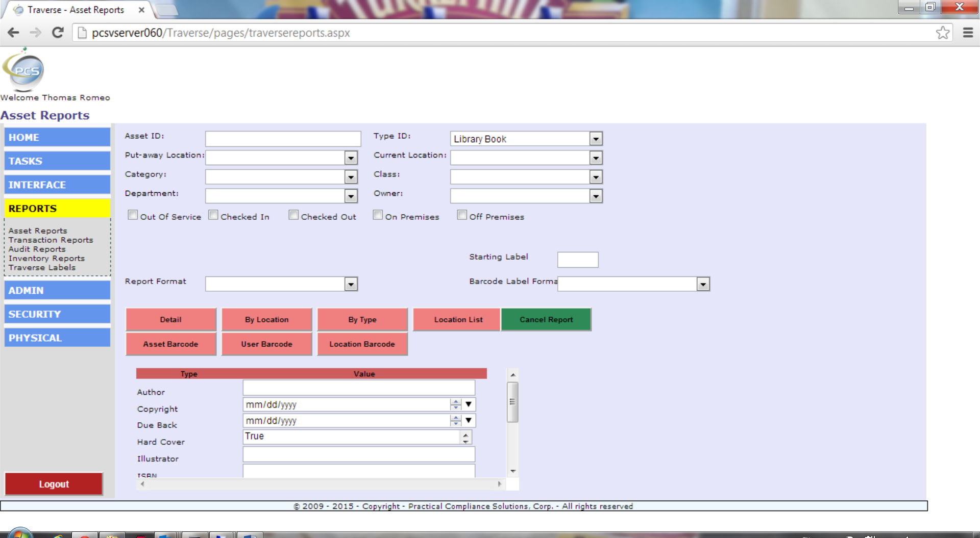Click the attributes list vertical scrollbar thumb
Viewport: 980px width, 538px height.
click(x=512, y=402)
